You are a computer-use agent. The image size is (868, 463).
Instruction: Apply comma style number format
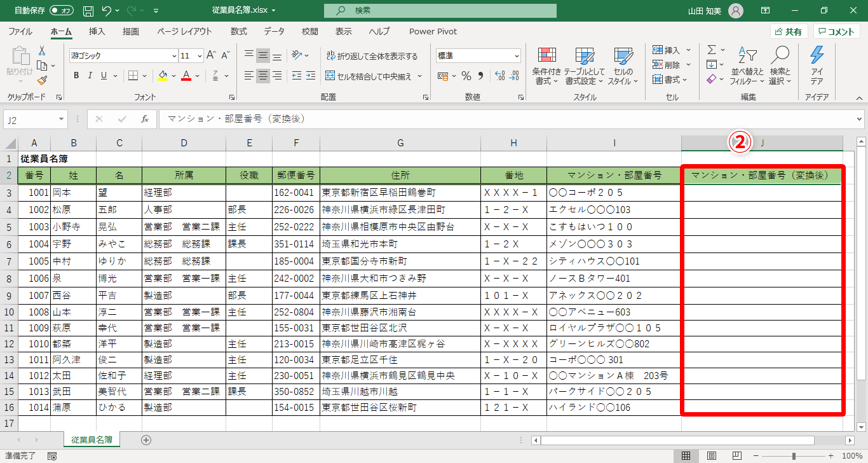click(x=481, y=76)
